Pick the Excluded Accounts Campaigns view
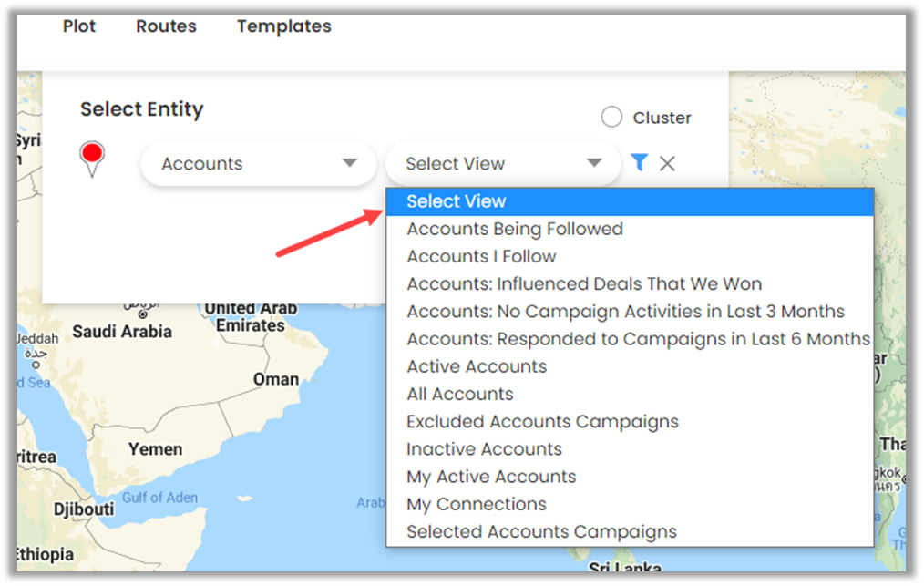Image resolution: width=924 pixels, height=586 pixels. point(542,422)
